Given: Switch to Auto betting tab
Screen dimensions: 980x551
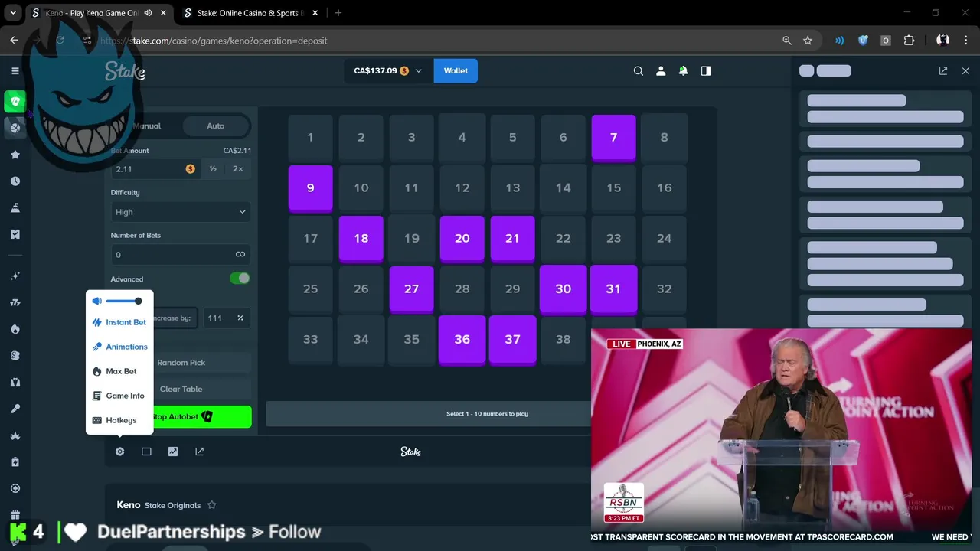Looking at the screenshot, I should (x=215, y=126).
